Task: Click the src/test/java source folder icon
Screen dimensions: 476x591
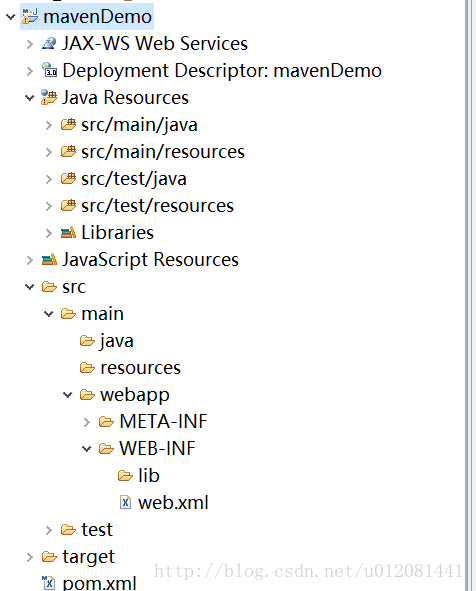Action: 68,179
